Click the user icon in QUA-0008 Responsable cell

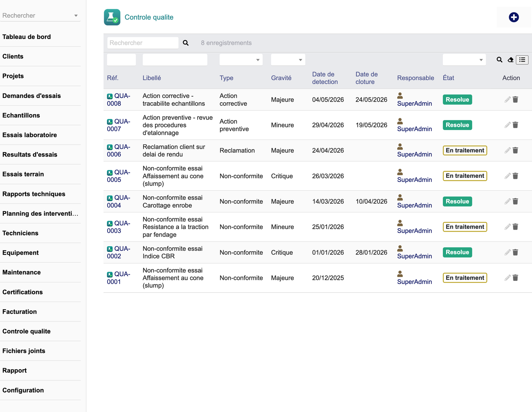(400, 96)
